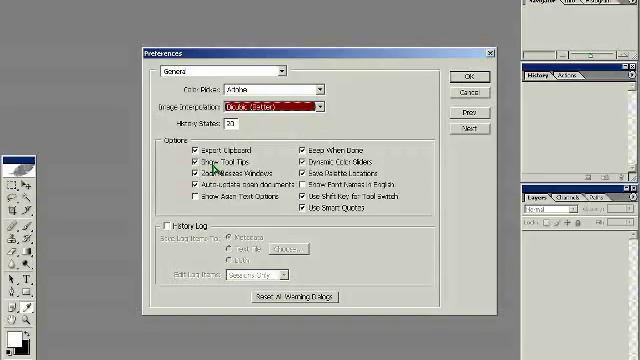
Task: Select the Brush tool
Action: point(26,226)
